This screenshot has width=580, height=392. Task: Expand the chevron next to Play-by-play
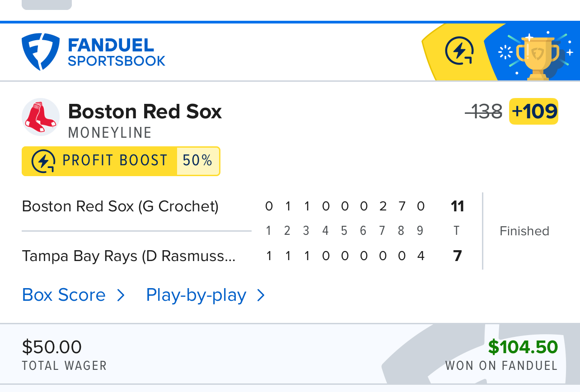coord(261,295)
